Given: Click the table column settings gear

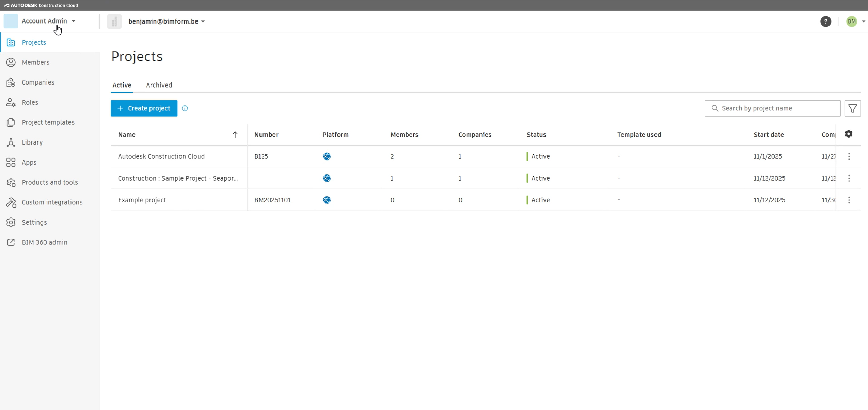Looking at the screenshot, I should tap(848, 134).
